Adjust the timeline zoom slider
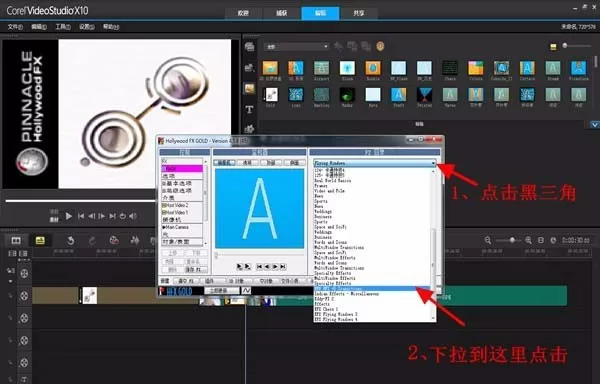The height and width of the screenshot is (384, 600). (512, 240)
